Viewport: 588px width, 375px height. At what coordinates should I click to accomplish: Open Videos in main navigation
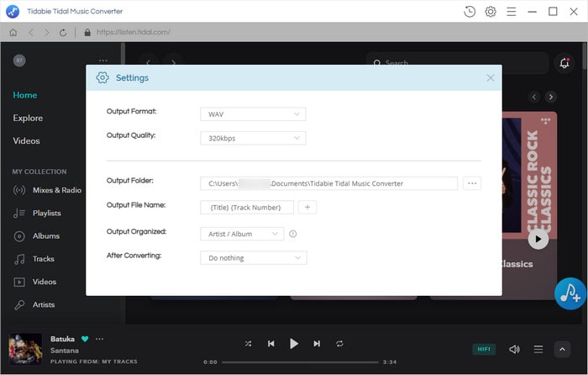[26, 140]
